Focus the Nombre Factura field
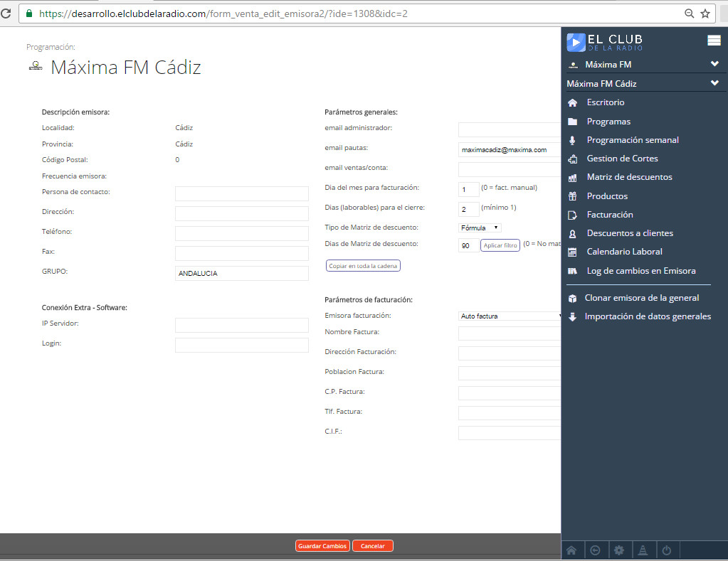 click(510, 333)
